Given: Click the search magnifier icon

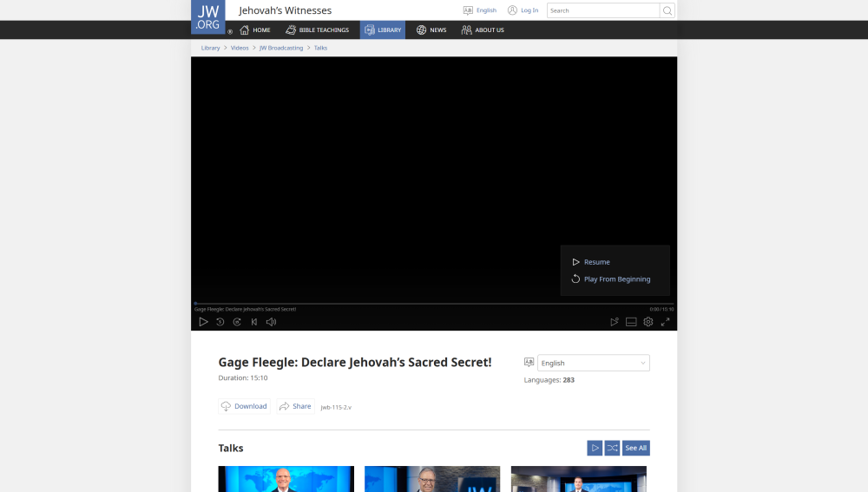Looking at the screenshot, I should 667,10.
